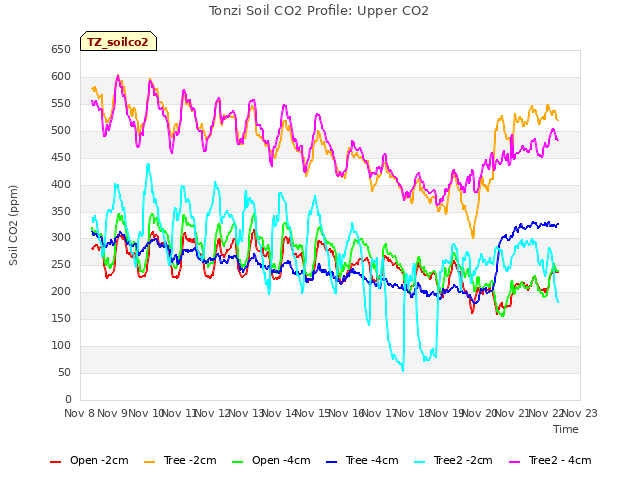
Task: Click the 300 y-axis tick label
Action: (61, 238)
